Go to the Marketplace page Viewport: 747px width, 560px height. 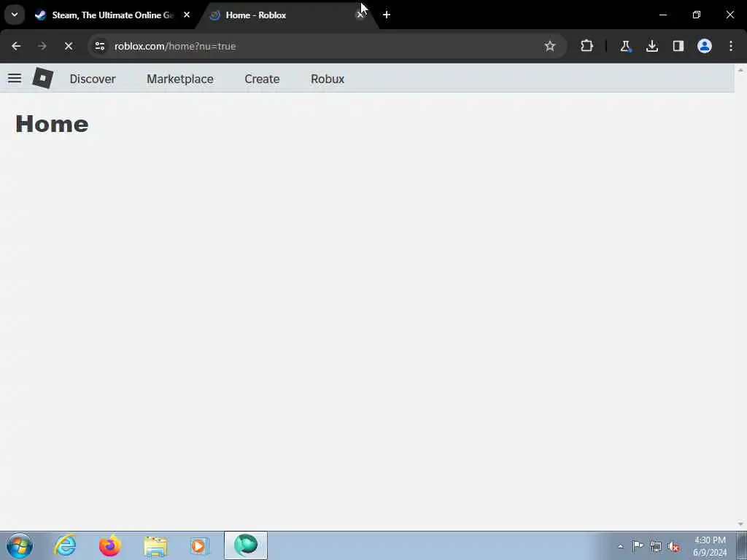(x=180, y=79)
